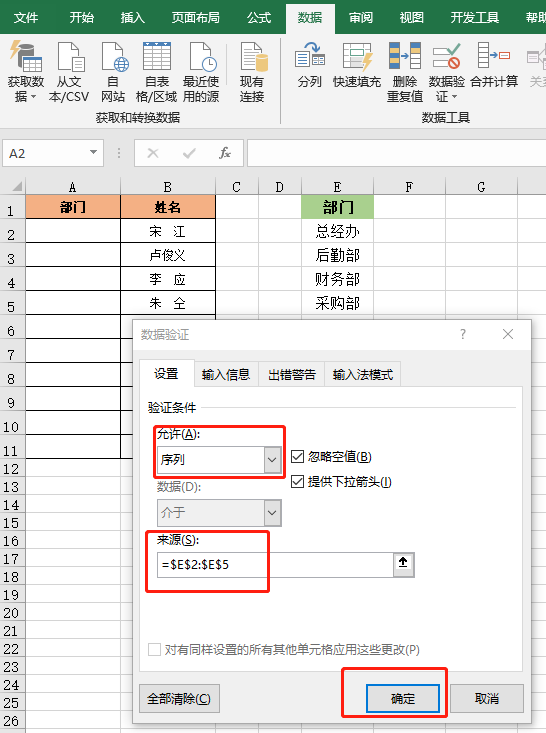Click the range selector arrow in 来源 field

point(403,564)
